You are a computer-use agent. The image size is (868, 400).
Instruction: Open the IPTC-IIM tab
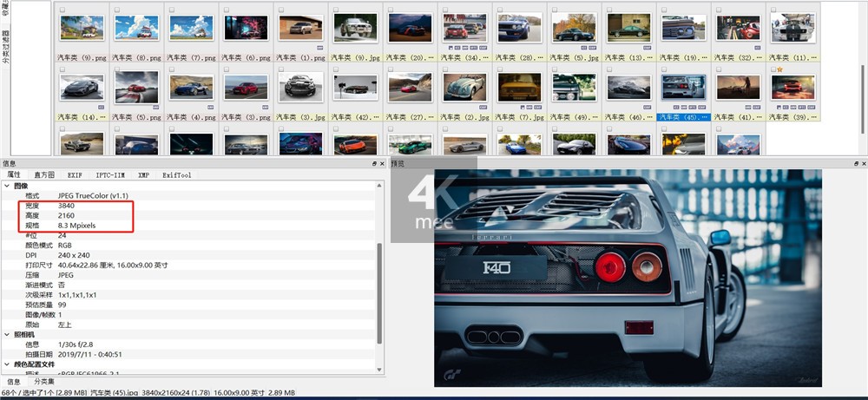tap(110, 174)
